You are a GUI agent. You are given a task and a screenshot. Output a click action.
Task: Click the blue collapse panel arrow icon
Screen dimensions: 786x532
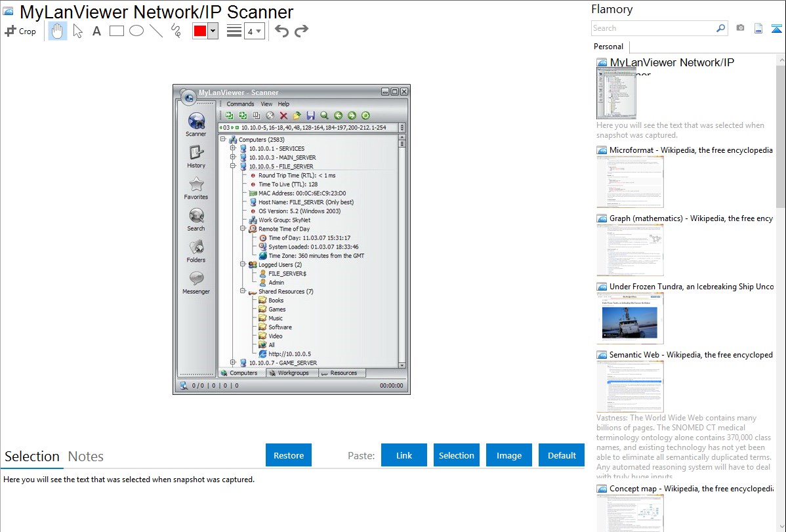coord(776,28)
